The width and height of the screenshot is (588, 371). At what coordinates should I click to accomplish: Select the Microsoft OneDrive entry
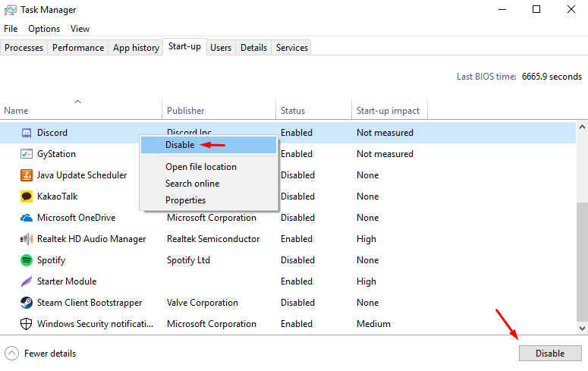tap(76, 218)
